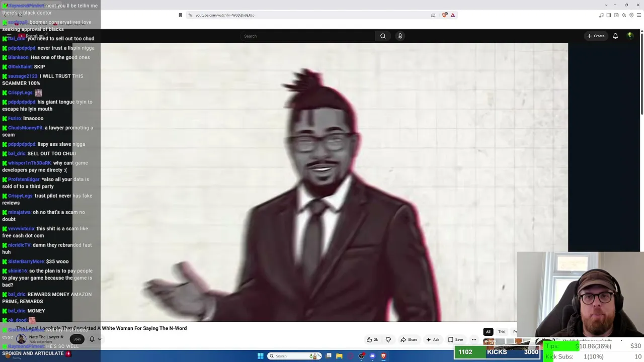This screenshot has height=362, width=644.
Task: Click the YouTube search magnifier button
Action: coord(383,36)
